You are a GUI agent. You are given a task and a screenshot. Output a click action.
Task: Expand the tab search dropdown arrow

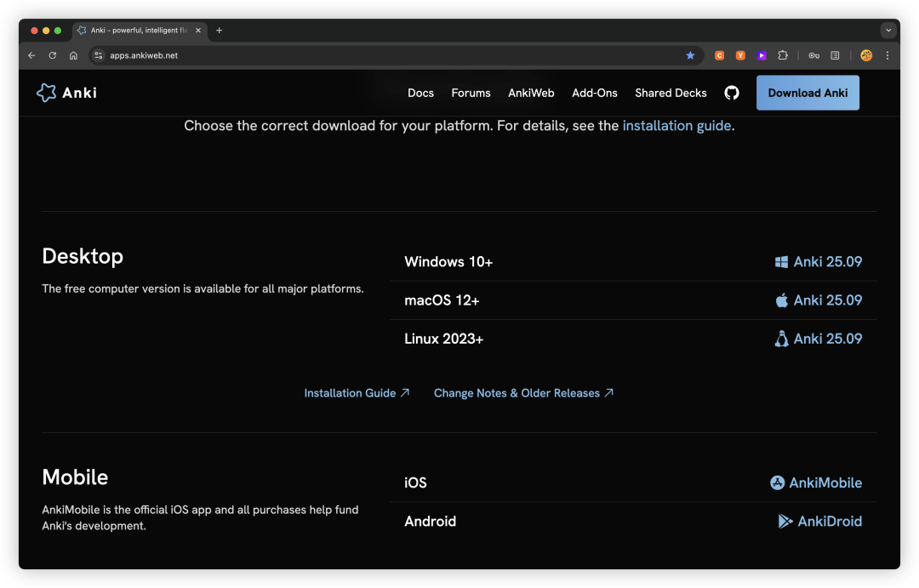point(888,30)
